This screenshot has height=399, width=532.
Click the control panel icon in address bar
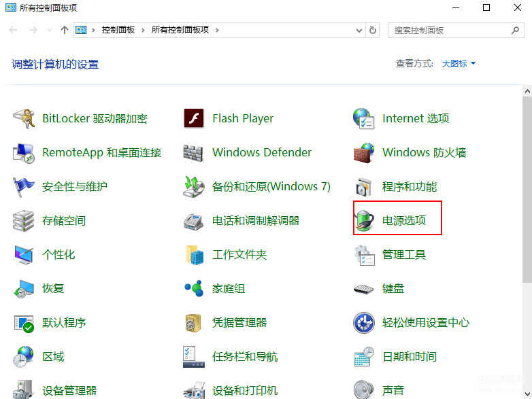tap(81, 30)
